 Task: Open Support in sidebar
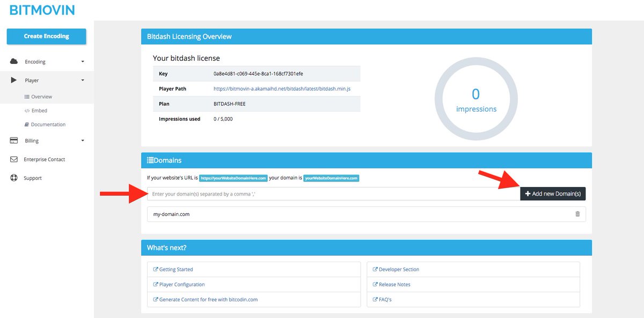33,178
